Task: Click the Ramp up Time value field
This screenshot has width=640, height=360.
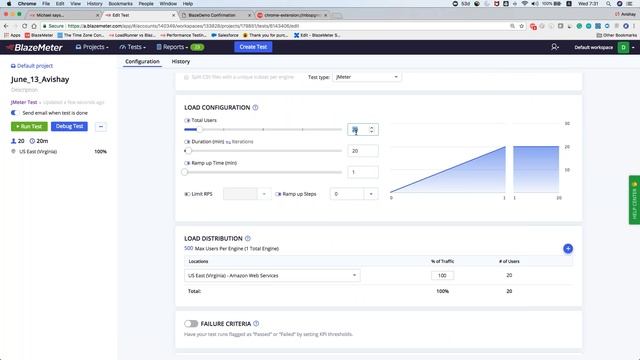Action: (x=363, y=172)
